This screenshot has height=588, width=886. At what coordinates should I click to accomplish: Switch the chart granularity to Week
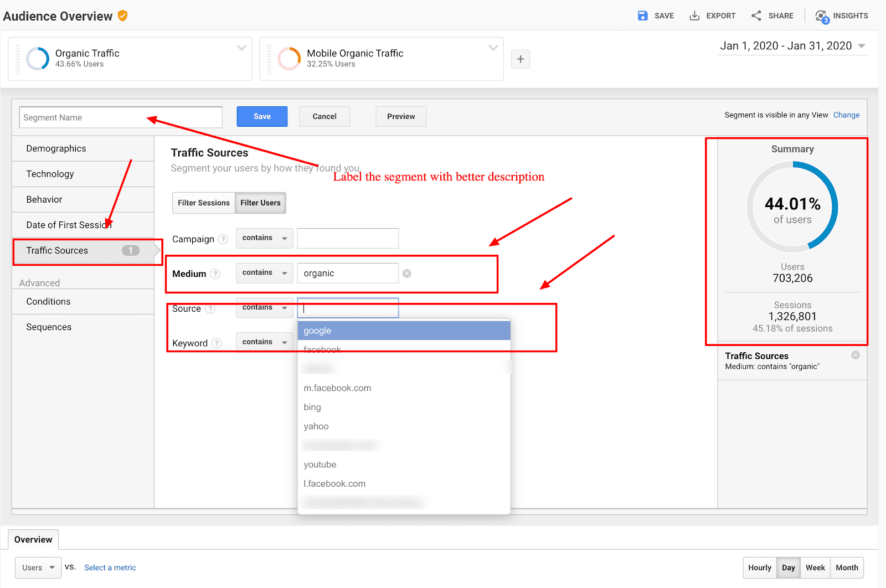pyautogui.click(x=815, y=568)
